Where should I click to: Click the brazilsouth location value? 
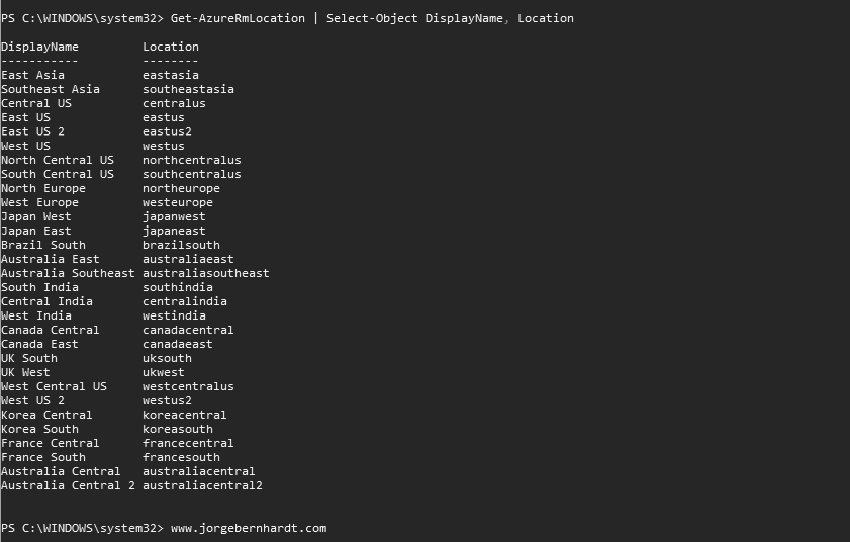(x=181, y=245)
